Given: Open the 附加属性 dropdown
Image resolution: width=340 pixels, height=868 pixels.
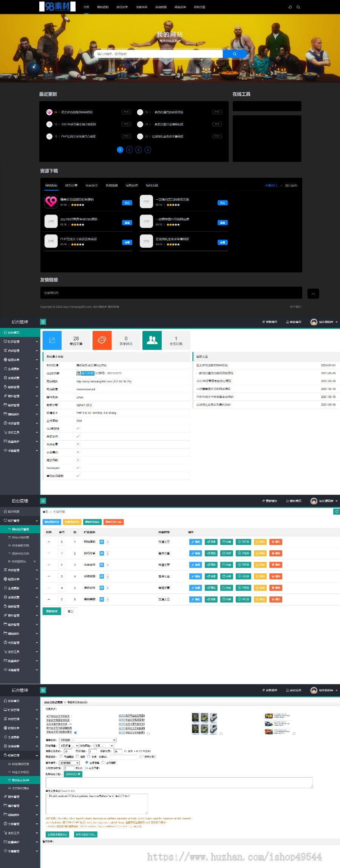Looking at the screenshot, I should click(x=104, y=745).
